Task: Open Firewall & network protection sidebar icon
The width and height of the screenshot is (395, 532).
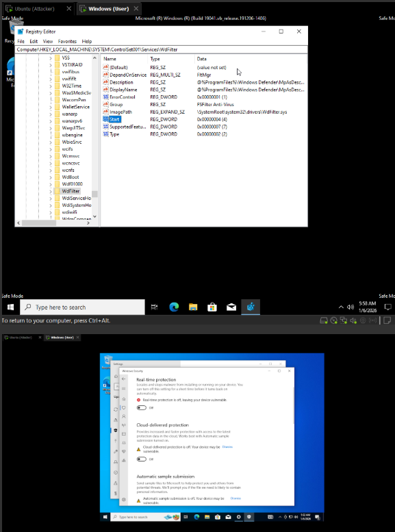Action: tap(124, 425)
